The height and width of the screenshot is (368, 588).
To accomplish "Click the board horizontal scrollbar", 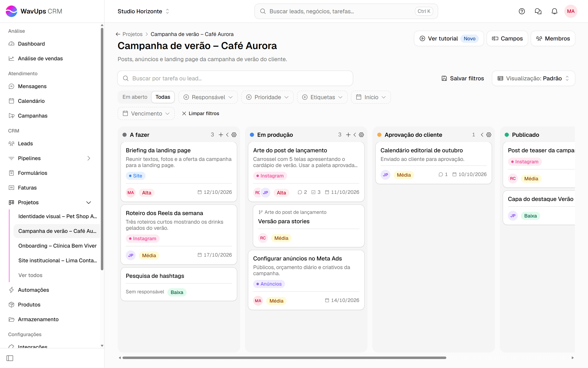I will coord(284,358).
